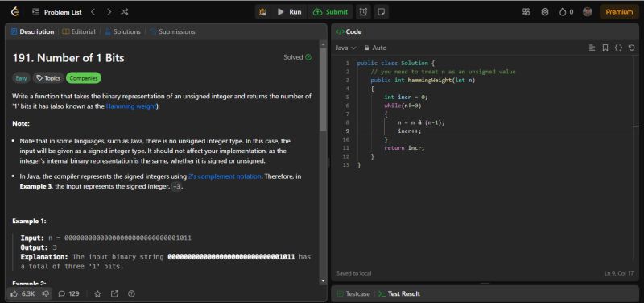
Task: Open the settings gear icon
Action: coord(545,12)
